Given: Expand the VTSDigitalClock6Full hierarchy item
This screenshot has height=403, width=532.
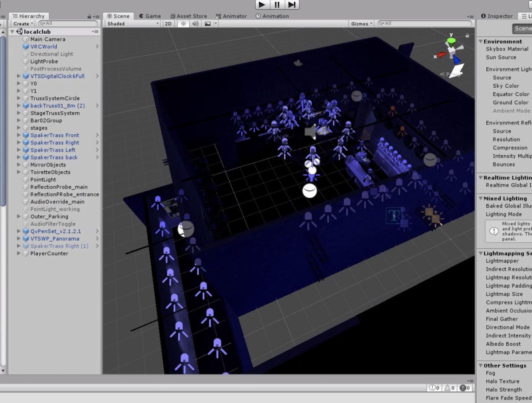Looking at the screenshot, I should point(19,76).
